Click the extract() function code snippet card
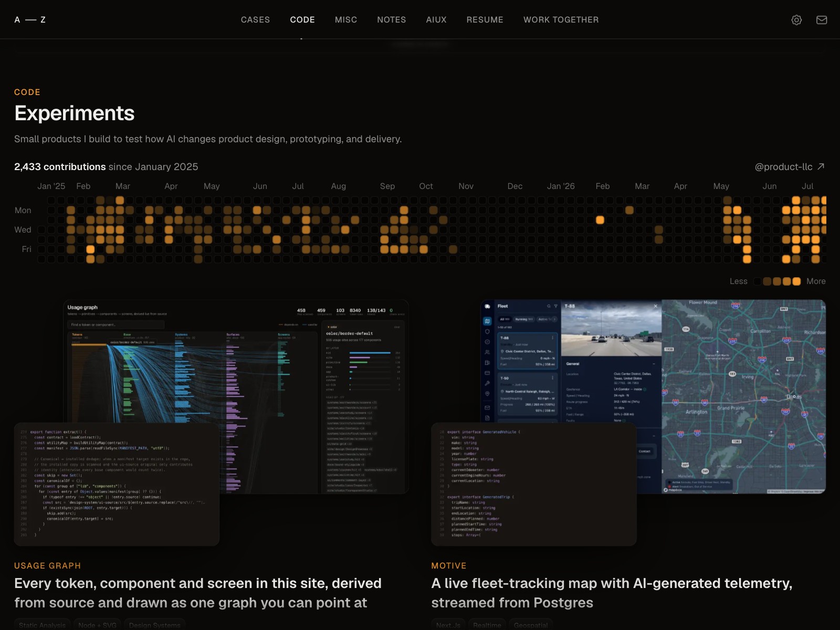Screen dimensions: 840x630 117,484
